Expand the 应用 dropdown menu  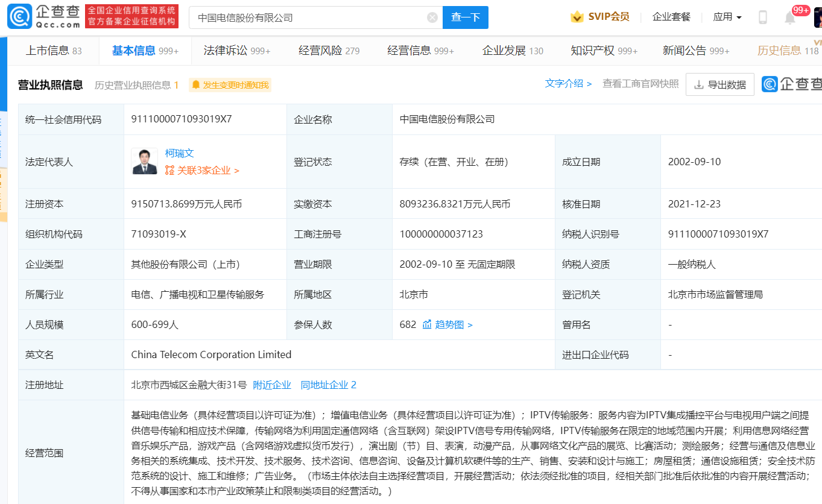[x=727, y=17]
